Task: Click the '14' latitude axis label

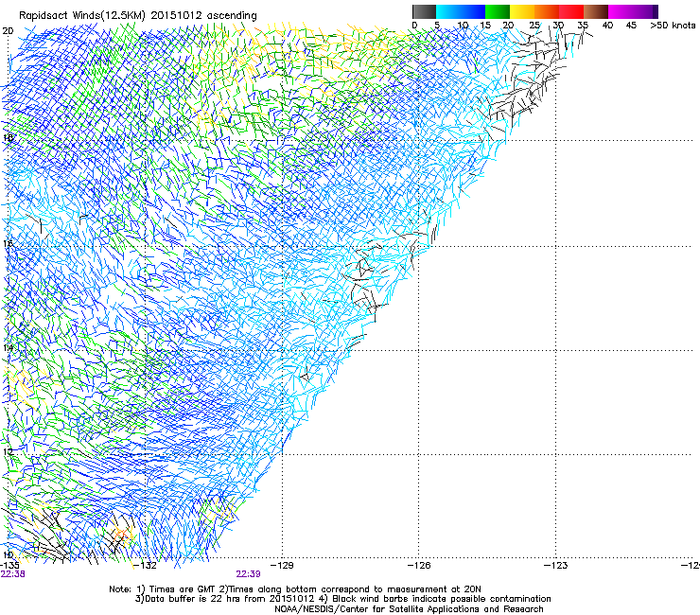Action: coord(8,347)
